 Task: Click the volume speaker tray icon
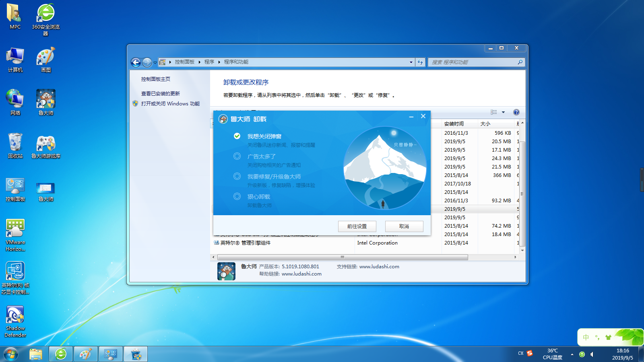click(592, 354)
